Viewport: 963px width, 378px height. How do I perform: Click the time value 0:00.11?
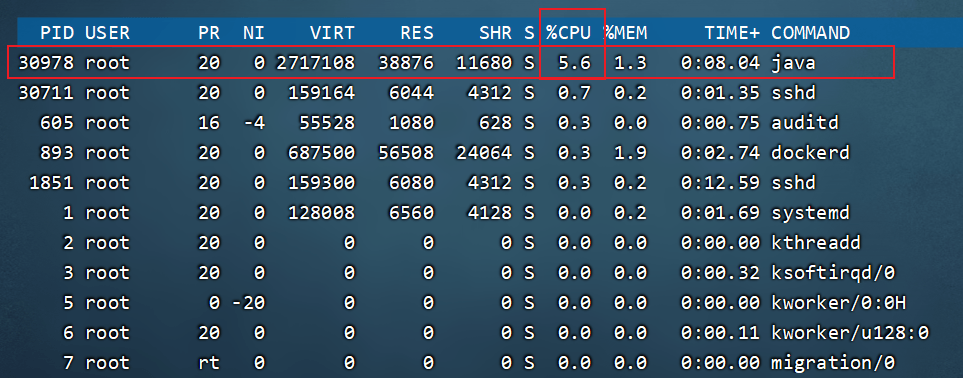click(720, 333)
